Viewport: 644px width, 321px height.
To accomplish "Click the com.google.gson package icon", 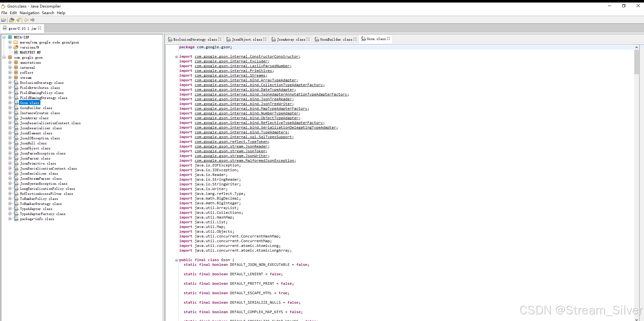I will (x=10, y=57).
